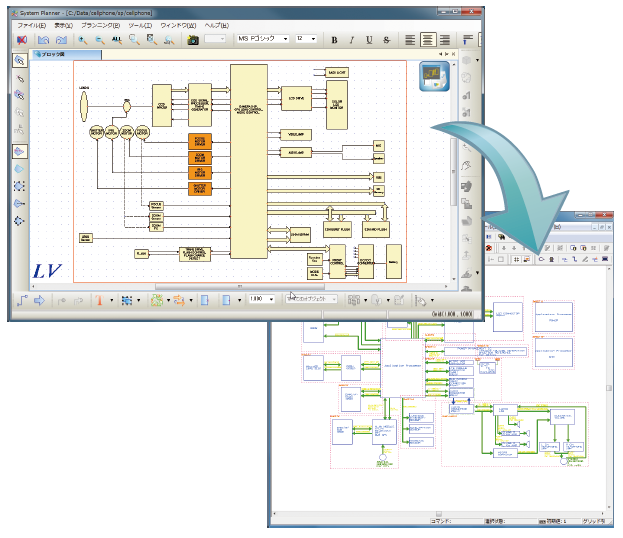
Task: Click the zoom in magnifier icon
Action: coord(83,40)
